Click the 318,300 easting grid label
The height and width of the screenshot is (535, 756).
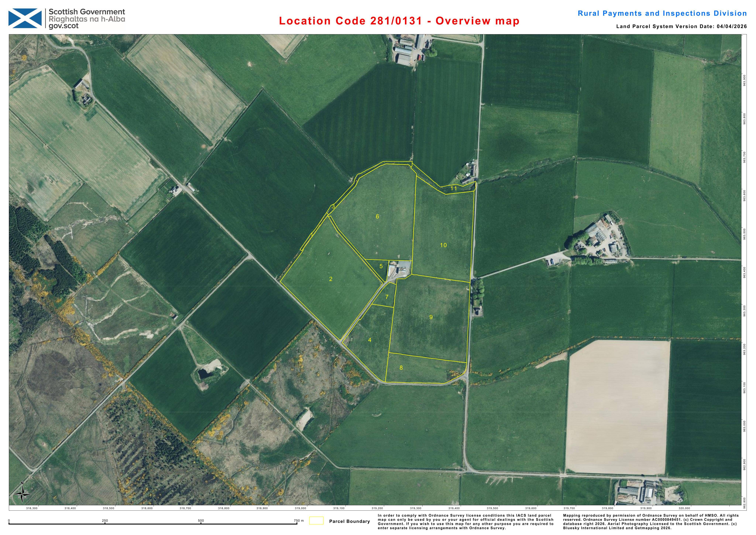point(32,508)
